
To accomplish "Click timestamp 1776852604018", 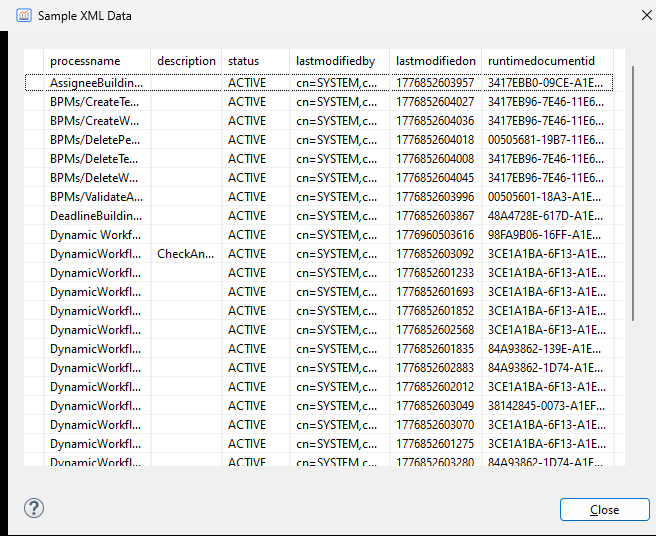I will click(x=435, y=140).
